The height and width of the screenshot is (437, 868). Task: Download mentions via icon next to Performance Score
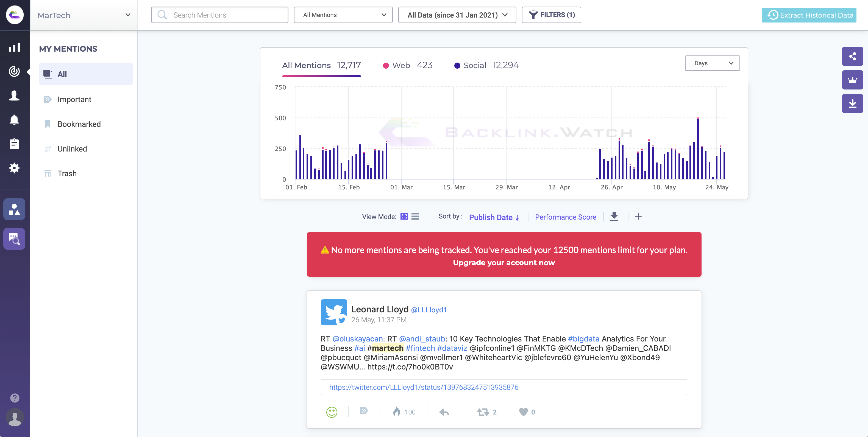(614, 217)
